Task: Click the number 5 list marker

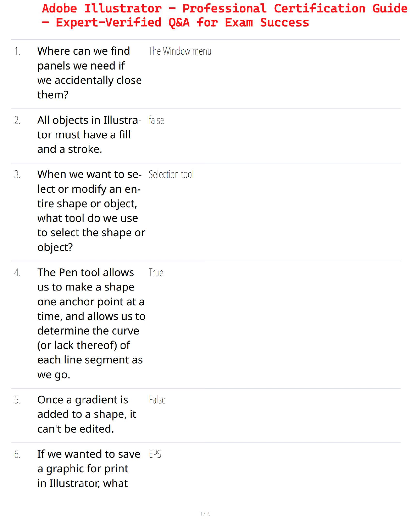Action: [x=17, y=400]
